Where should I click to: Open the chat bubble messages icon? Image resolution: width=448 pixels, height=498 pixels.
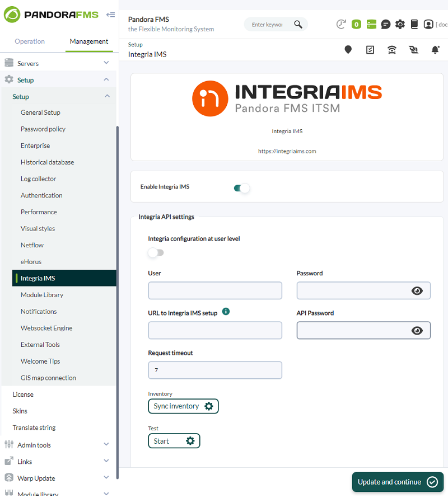(385, 24)
